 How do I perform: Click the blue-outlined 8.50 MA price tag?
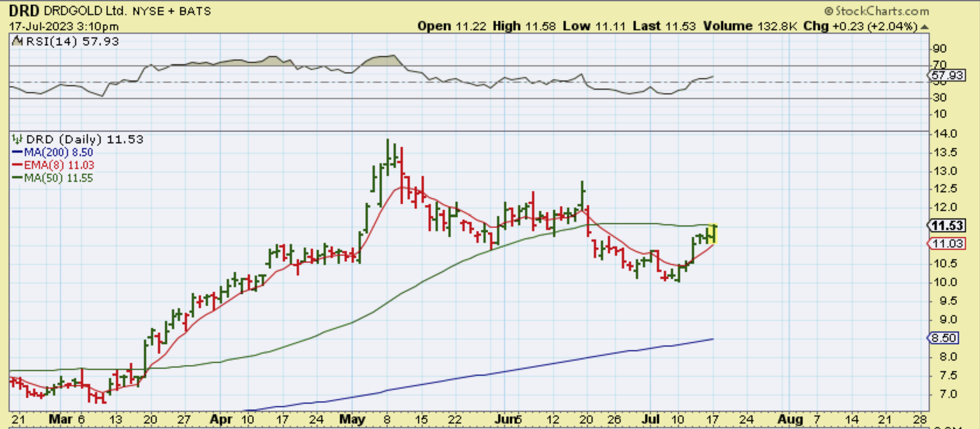tap(944, 338)
